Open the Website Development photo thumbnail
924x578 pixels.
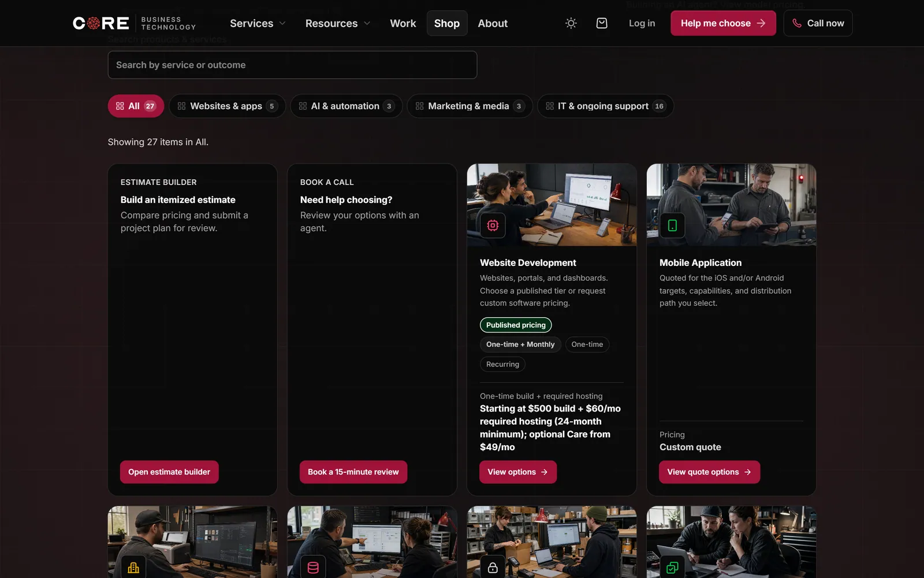(x=552, y=205)
